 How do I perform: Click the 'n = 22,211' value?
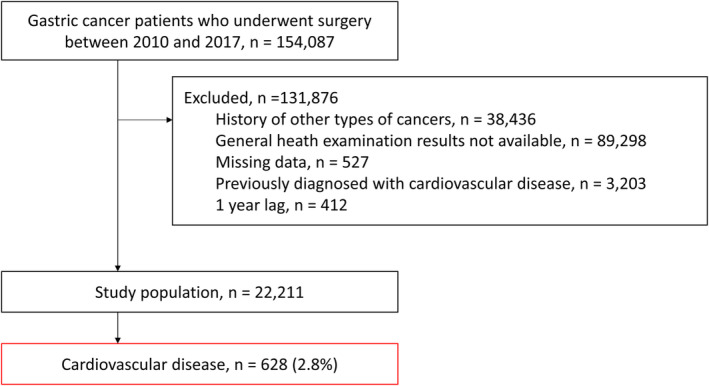pos(266,292)
